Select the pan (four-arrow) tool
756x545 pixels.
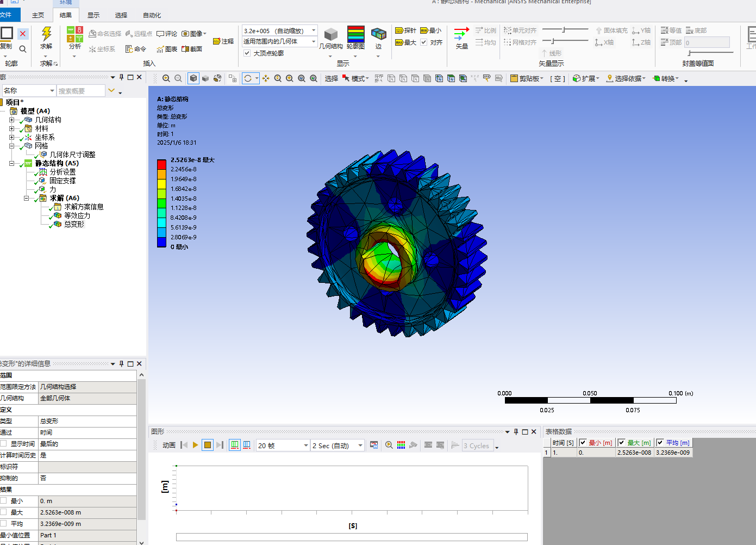[266, 78]
